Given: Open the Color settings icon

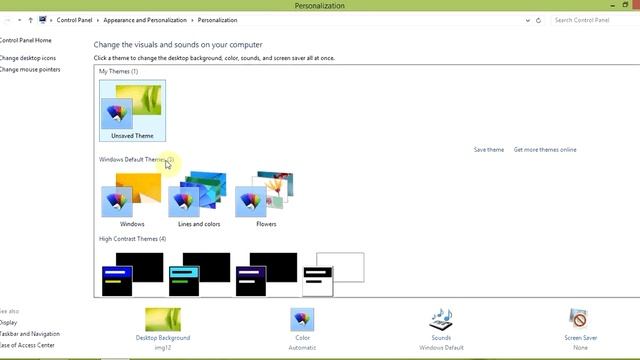Looking at the screenshot, I should (302, 319).
